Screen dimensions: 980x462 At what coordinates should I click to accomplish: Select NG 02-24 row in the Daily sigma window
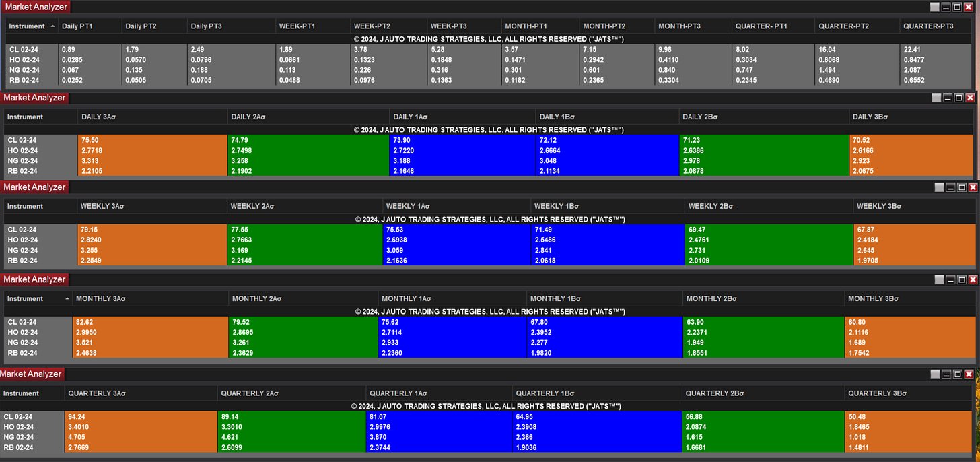point(489,160)
